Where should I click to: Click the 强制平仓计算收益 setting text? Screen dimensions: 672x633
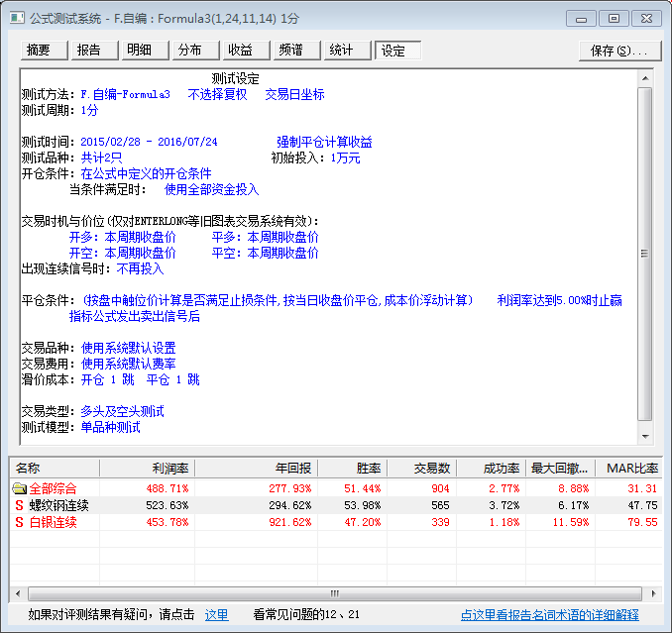(x=324, y=142)
